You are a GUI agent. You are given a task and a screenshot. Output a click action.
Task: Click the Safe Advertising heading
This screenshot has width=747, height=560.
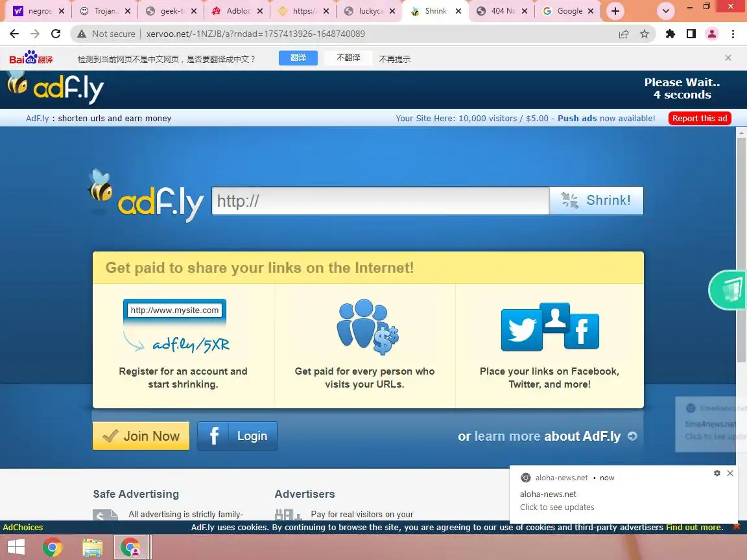point(136,494)
